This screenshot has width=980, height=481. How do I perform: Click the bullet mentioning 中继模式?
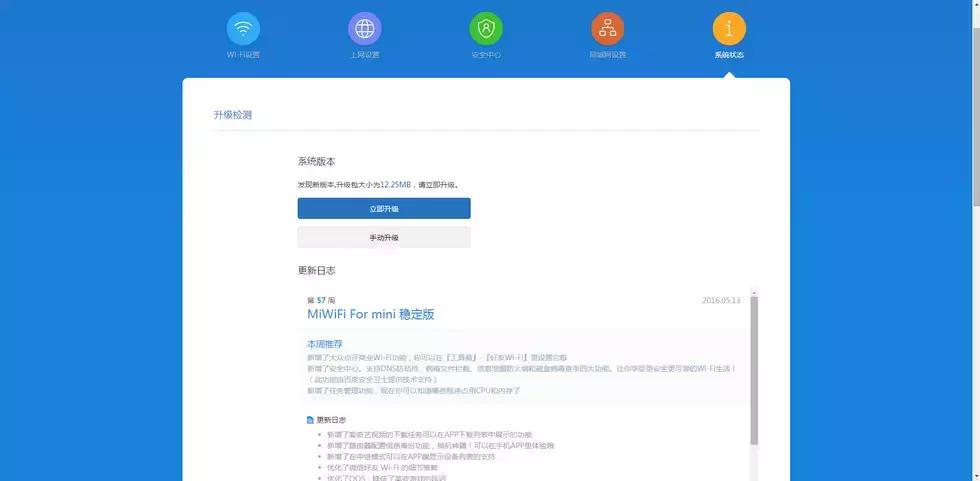pos(411,457)
